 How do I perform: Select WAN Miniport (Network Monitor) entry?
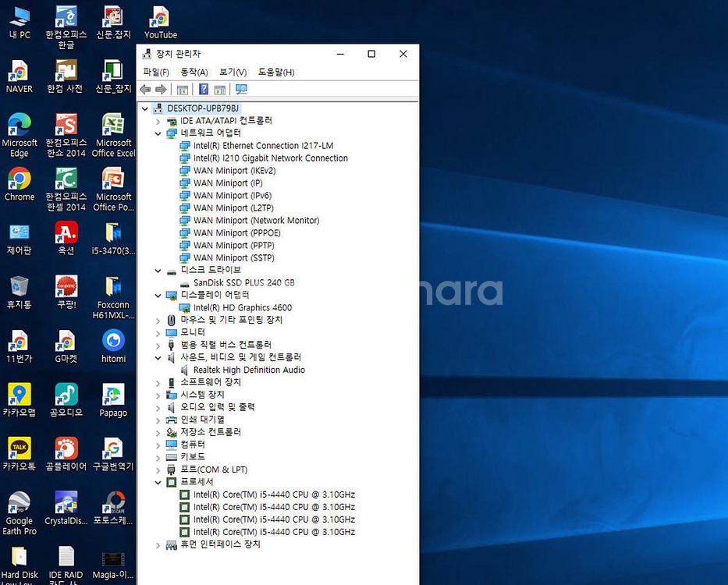(x=256, y=221)
